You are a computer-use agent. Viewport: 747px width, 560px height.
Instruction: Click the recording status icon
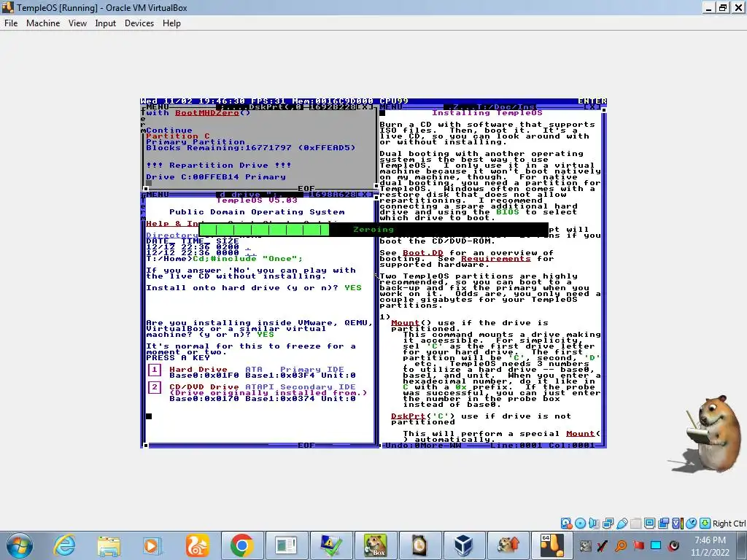663,524
